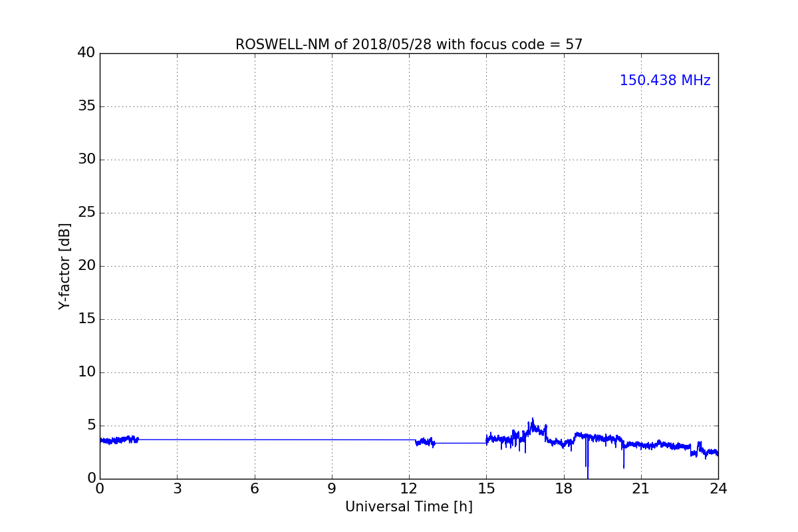The width and height of the screenshot is (798, 532).
Task: Click y-axis tick label 10
Action: [86, 372]
